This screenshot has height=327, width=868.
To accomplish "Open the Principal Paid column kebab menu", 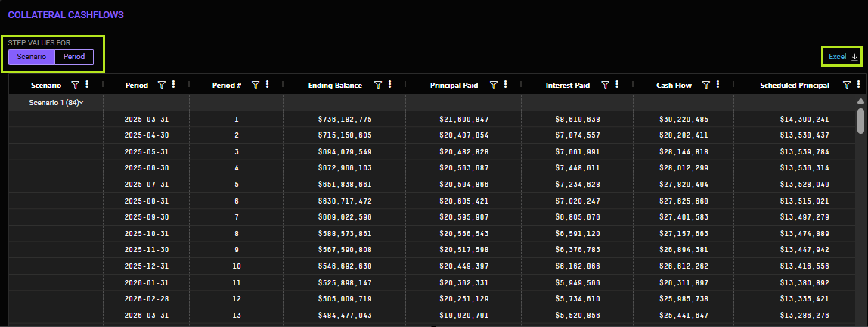I will (505, 84).
